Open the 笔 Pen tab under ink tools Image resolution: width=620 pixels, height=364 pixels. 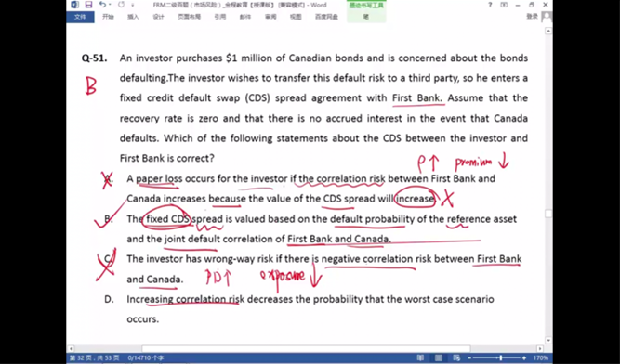(x=366, y=17)
